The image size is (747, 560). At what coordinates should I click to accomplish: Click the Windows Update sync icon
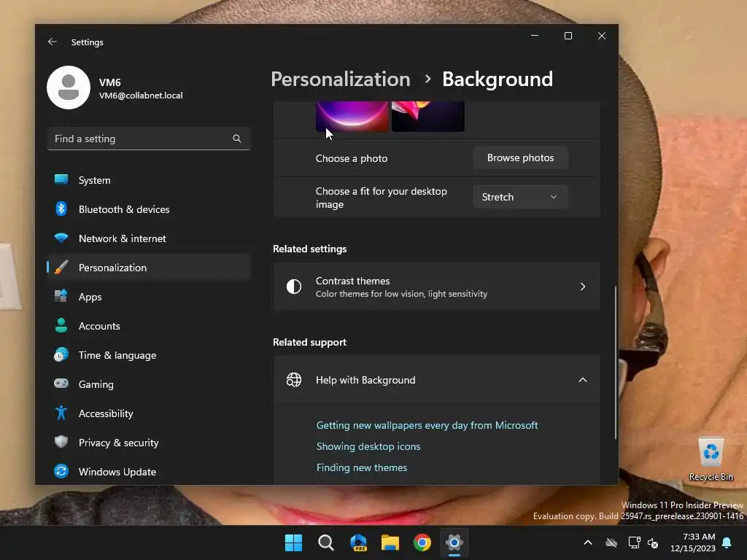tap(61, 471)
